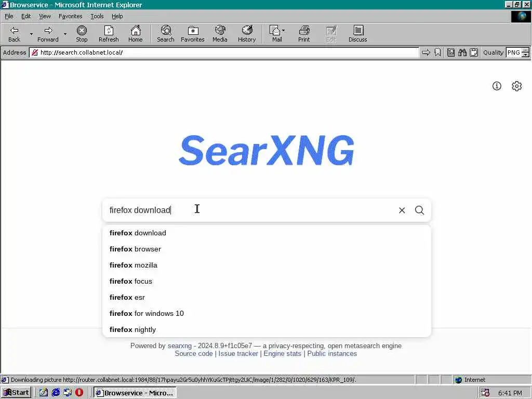This screenshot has width=532, height=399.
Task: Open the Favorites menu
Action: (x=70, y=16)
